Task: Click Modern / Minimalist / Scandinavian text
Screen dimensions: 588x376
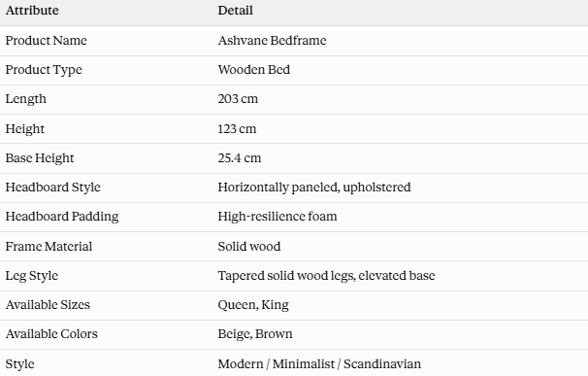Action: [x=319, y=363]
